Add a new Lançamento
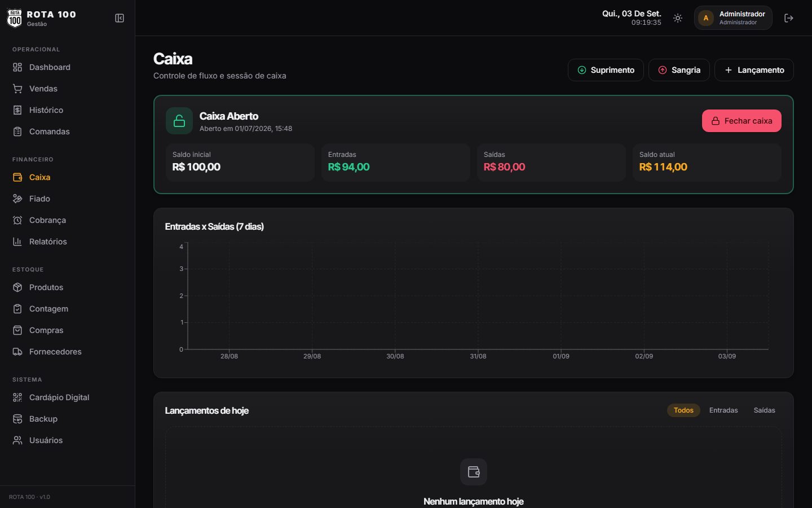Viewport: 812px width, 508px height. tap(754, 70)
